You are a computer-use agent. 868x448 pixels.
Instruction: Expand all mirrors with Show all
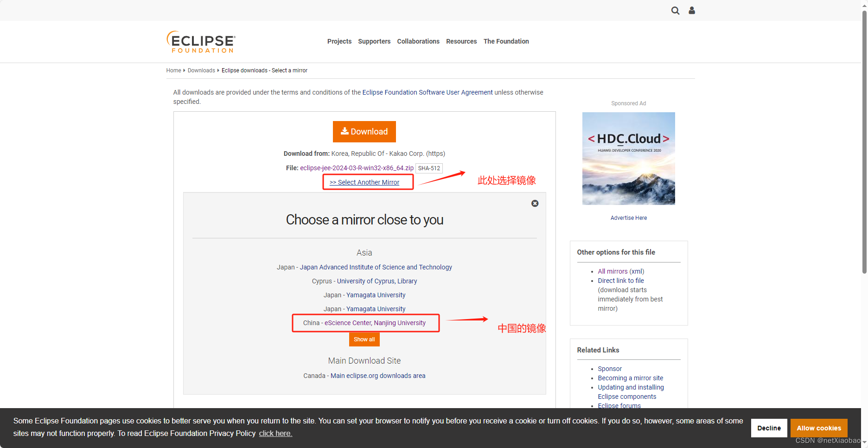(x=364, y=339)
